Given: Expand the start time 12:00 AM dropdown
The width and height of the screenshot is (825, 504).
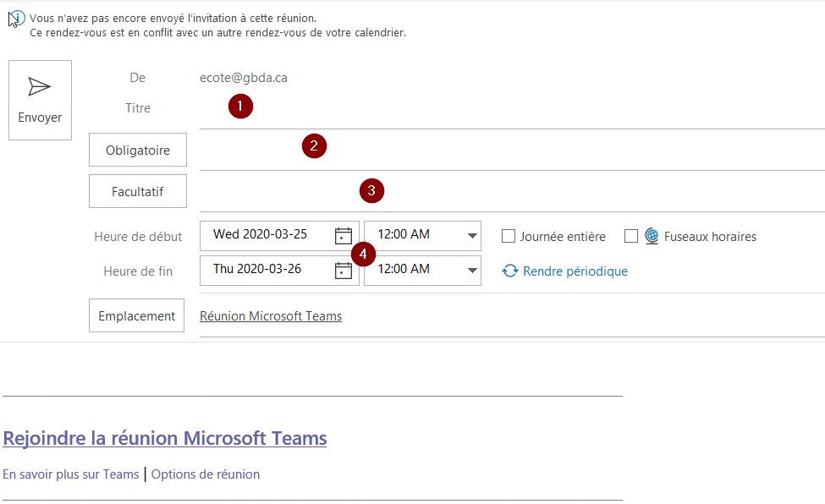Looking at the screenshot, I should [x=472, y=236].
